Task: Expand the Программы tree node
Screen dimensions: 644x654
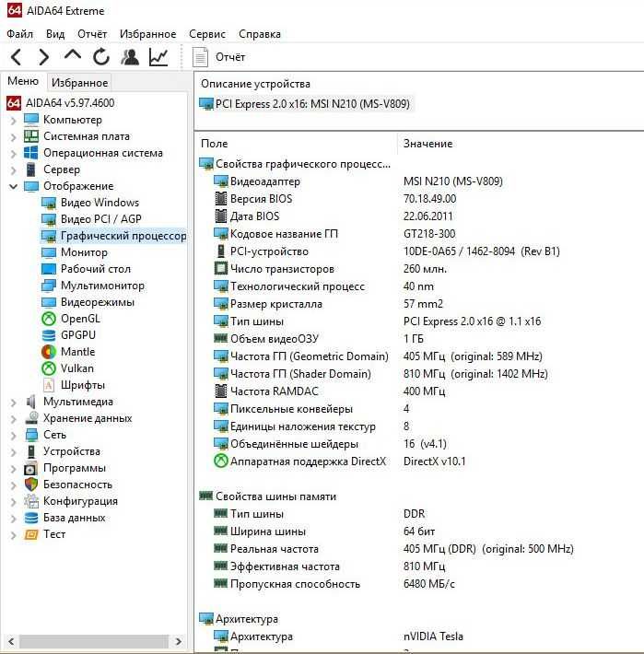Action: point(13,469)
